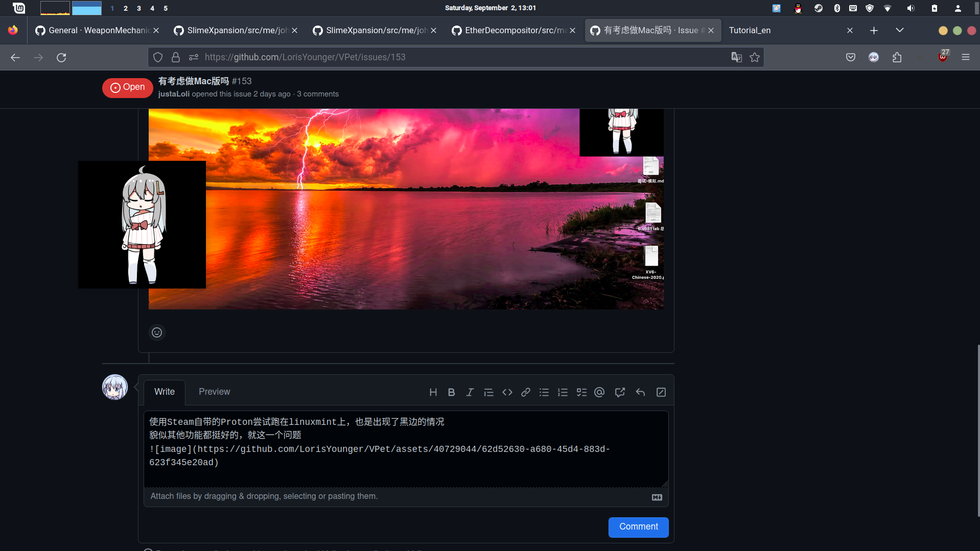Mention a user with the @ icon
The width and height of the screenshot is (980, 551).
tap(599, 392)
